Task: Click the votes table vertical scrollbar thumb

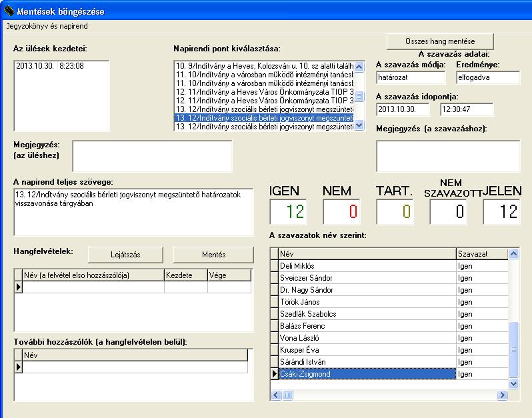Action: [514, 349]
